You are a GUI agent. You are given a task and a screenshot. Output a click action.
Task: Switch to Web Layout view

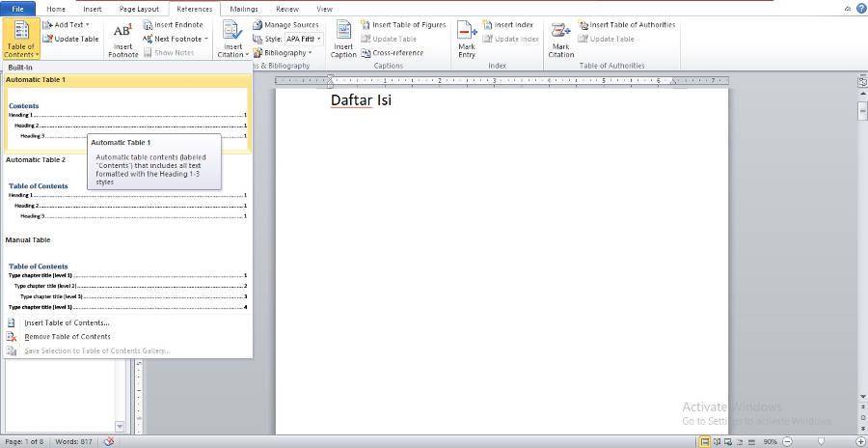point(728,442)
